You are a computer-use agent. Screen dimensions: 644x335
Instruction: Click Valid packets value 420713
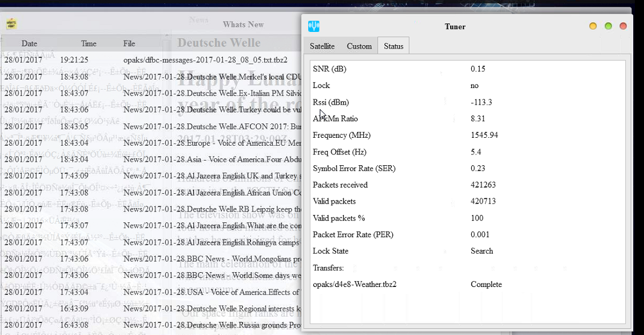(483, 201)
